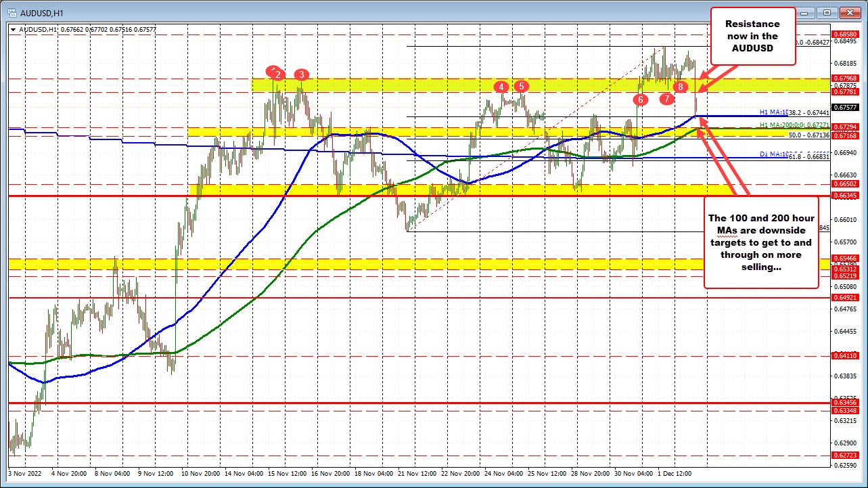Maximize the AUDUSD,H1 chart window
This screenshot has width=868, height=488.
[827, 13]
